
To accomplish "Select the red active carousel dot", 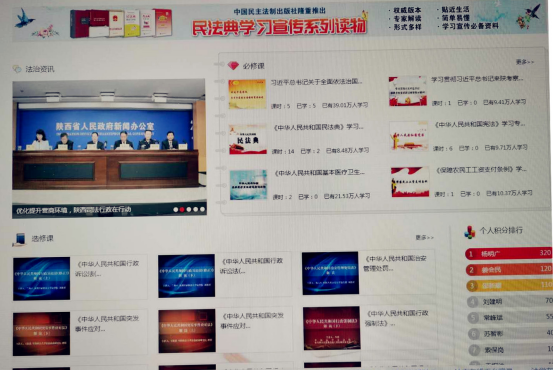I will (x=182, y=210).
